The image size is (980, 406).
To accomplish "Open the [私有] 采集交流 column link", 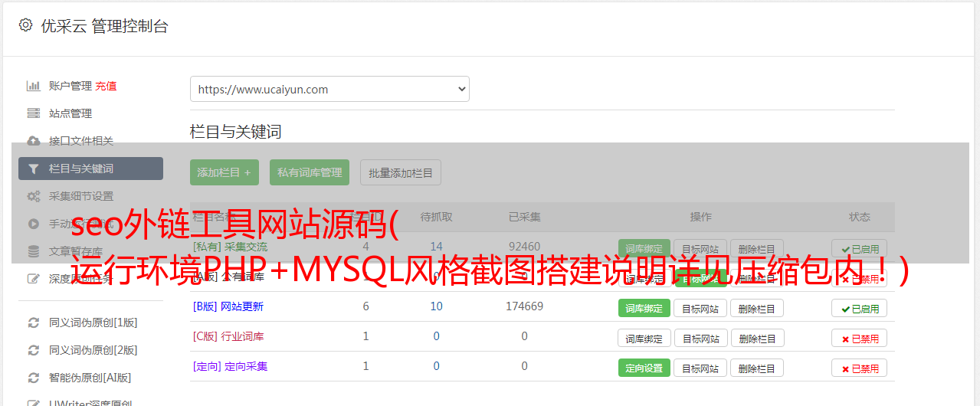I will (x=230, y=247).
